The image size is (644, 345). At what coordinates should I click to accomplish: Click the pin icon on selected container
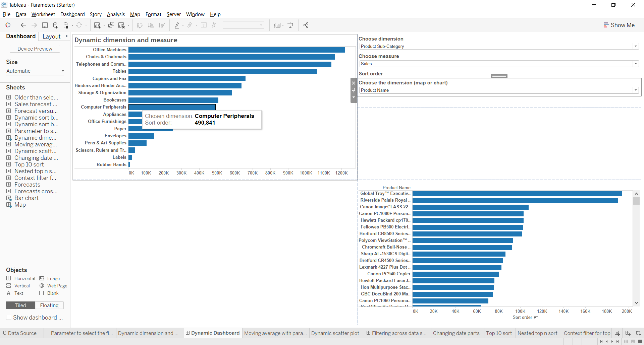[x=354, y=90]
